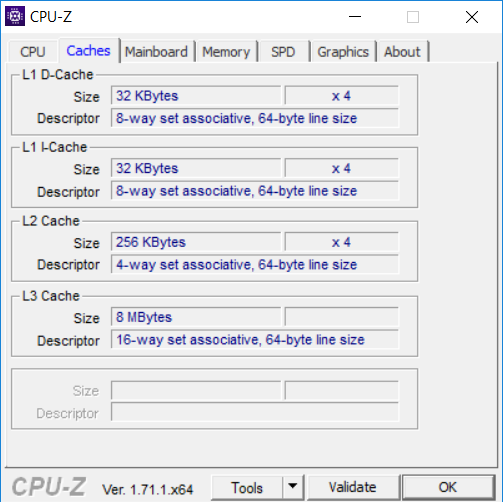
Task: Confirm with the OK button
Action: 448,487
